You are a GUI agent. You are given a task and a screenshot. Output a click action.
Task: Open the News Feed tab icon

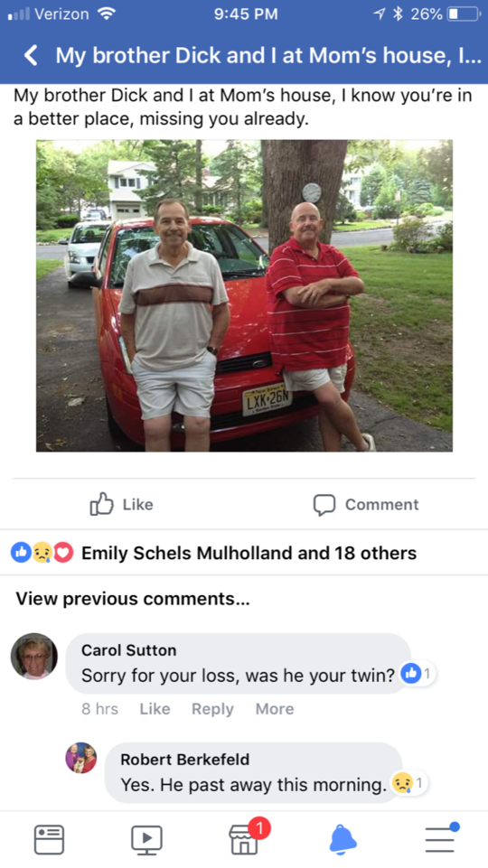[49, 839]
